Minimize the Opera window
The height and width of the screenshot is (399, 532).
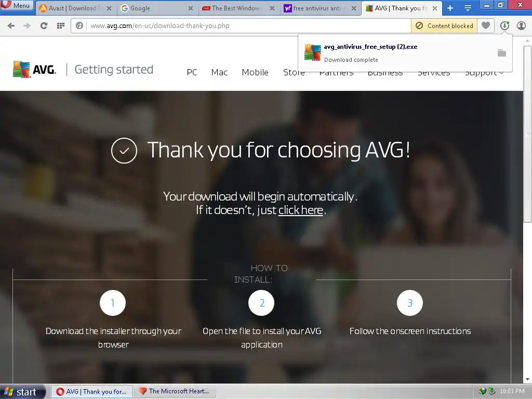pyautogui.click(x=487, y=5)
